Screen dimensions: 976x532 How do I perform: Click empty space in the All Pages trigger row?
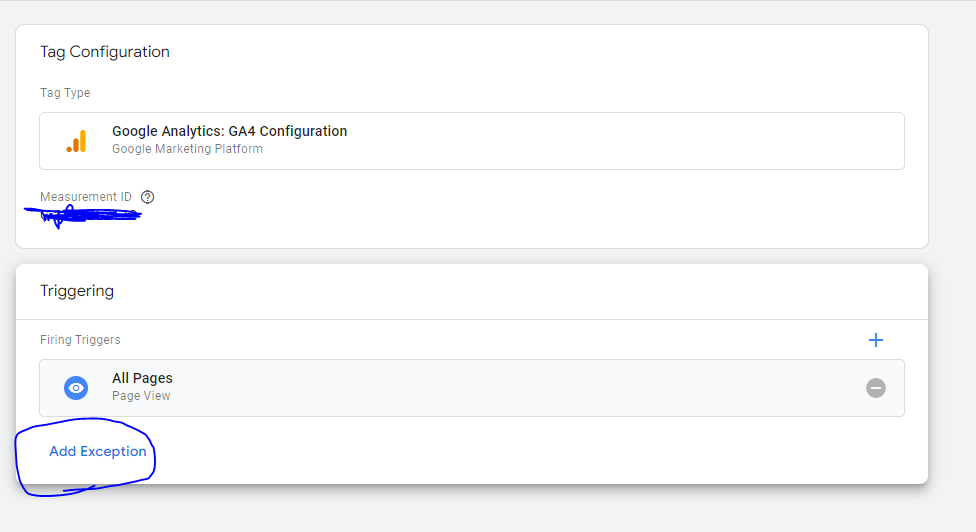pyautogui.click(x=500, y=388)
